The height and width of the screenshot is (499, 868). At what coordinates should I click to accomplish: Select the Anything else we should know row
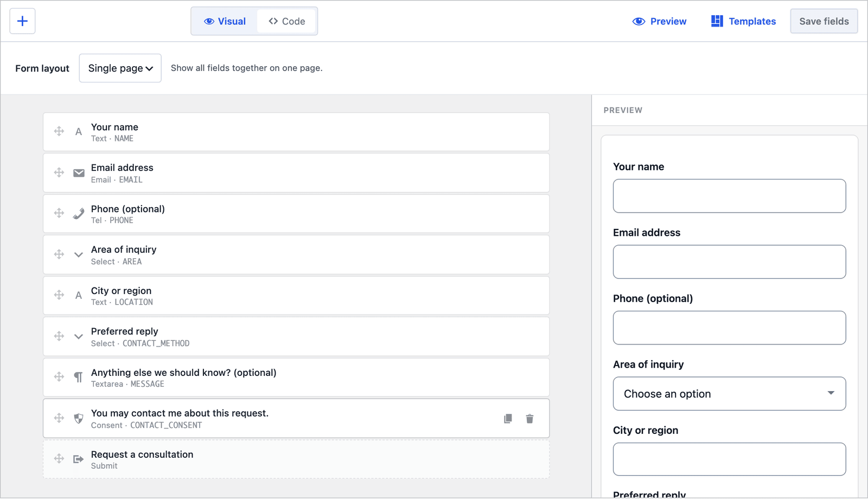point(296,378)
